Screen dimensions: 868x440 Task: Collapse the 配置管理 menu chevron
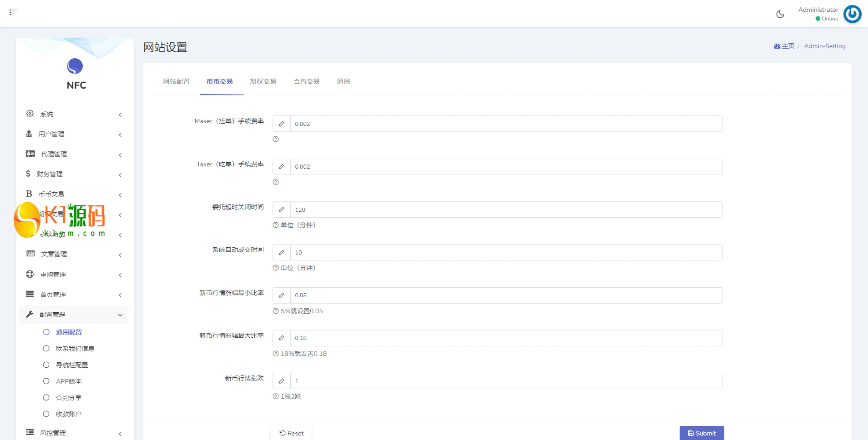pyautogui.click(x=120, y=315)
